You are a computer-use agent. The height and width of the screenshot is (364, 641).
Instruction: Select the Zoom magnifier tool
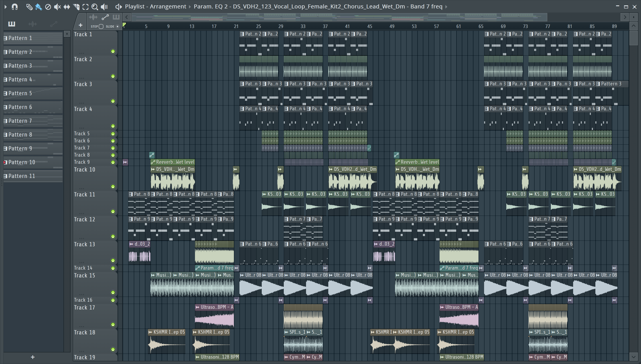point(95,7)
